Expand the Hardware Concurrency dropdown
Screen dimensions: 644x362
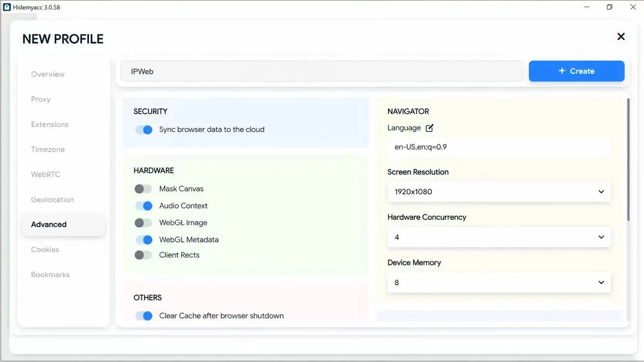[499, 237]
